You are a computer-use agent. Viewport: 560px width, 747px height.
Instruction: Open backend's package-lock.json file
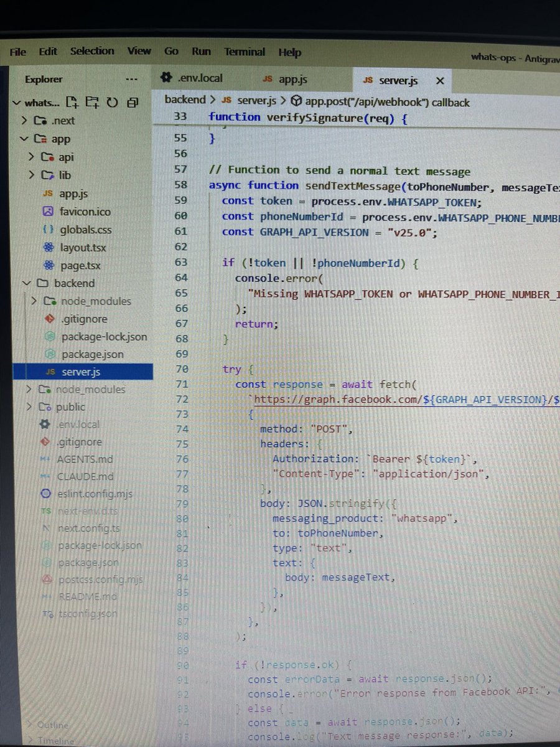coord(104,337)
